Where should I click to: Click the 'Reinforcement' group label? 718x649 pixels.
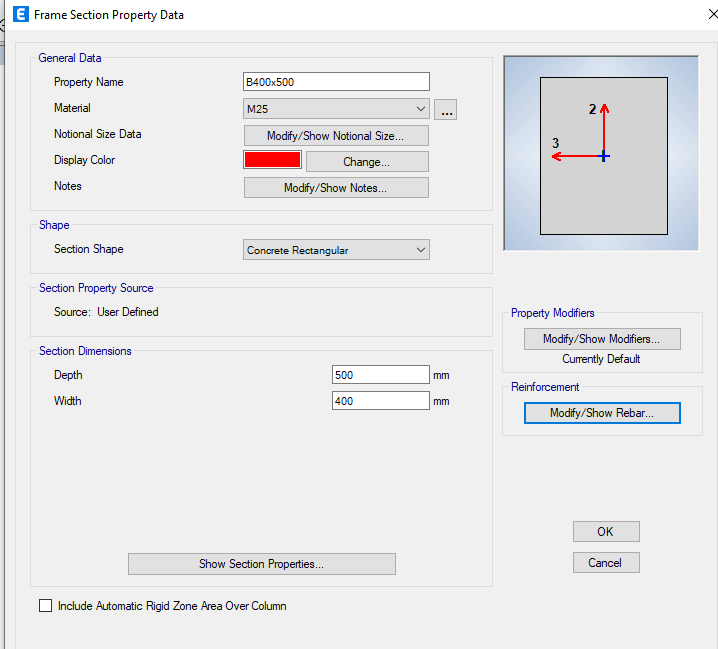pyautogui.click(x=545, y=387)
